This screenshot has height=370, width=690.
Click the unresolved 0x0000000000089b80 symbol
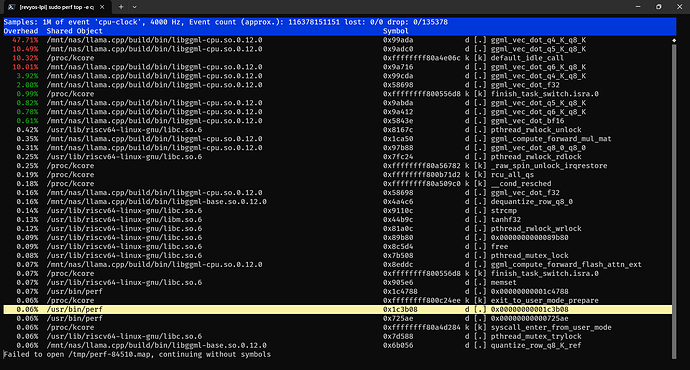[529, 238]
